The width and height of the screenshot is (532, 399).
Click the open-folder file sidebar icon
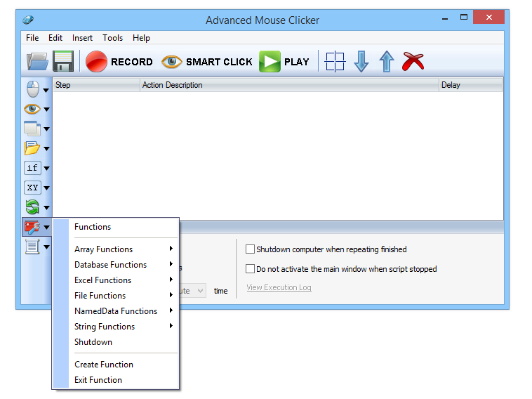(x=32, y=148)
